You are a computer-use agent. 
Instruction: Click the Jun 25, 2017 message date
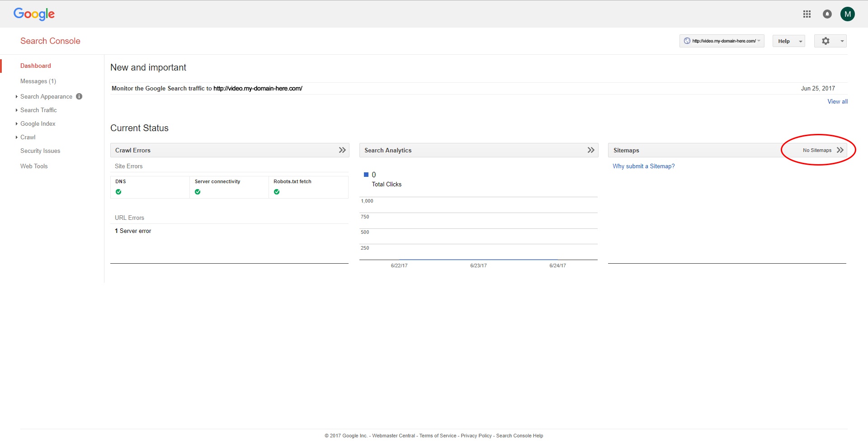tap(818, 88)
